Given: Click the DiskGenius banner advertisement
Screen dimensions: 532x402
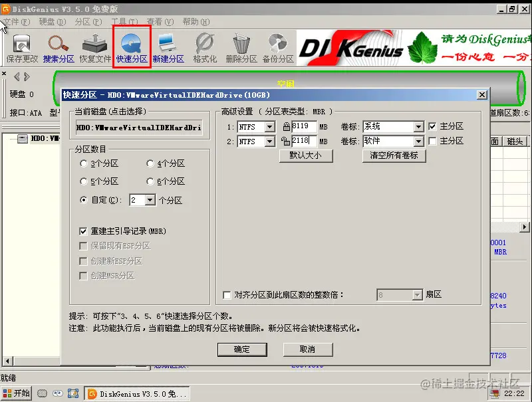Looking at the screenshot, I should 414,48.
